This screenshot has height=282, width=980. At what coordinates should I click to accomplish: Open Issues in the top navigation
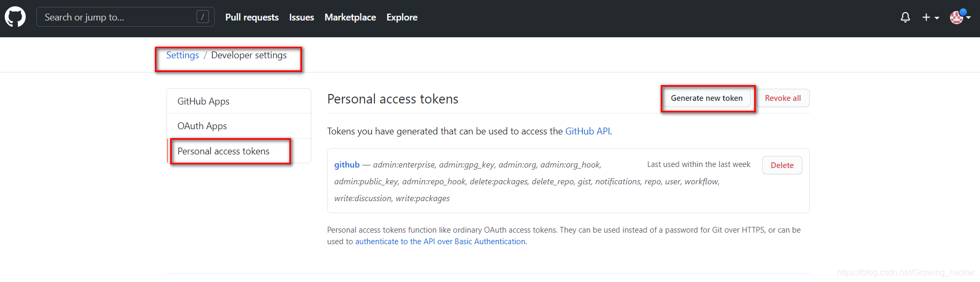click(x=301, y=17)
